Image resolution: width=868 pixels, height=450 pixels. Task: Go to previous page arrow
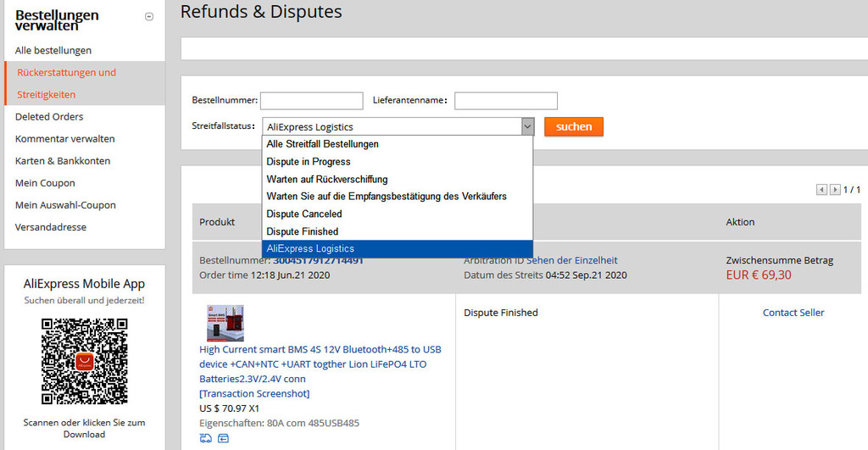pos(821,190)
